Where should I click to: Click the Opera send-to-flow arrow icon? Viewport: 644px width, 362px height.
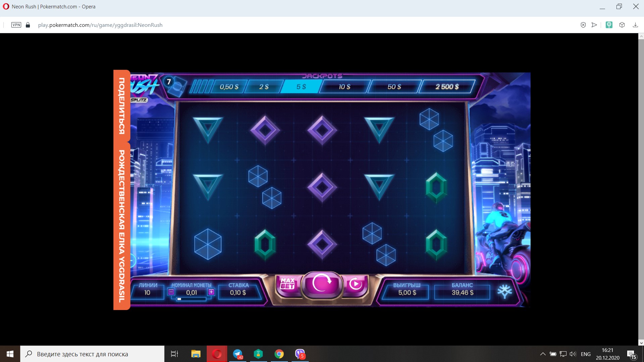(x=594, y=25)
